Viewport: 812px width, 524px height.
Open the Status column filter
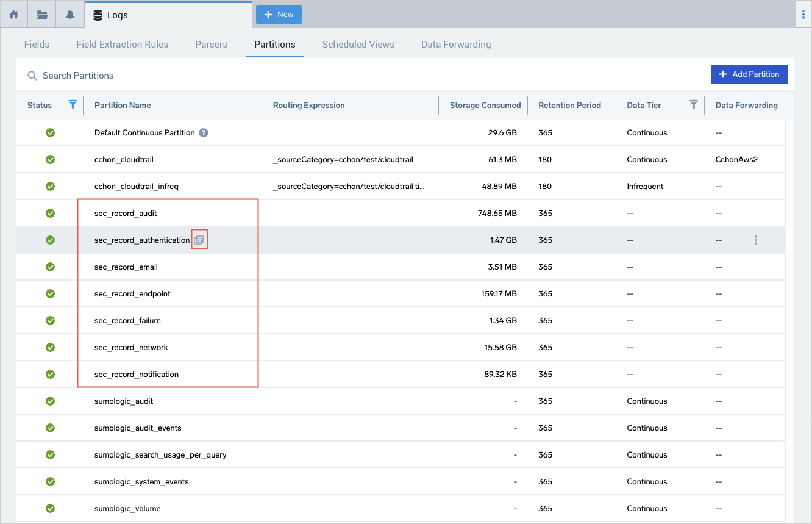point(73,105)
